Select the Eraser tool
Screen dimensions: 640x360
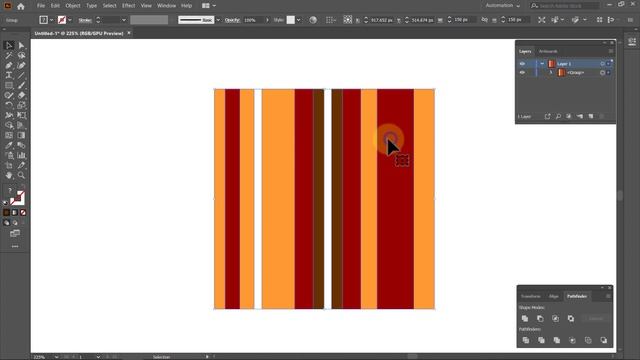(21, 95)
